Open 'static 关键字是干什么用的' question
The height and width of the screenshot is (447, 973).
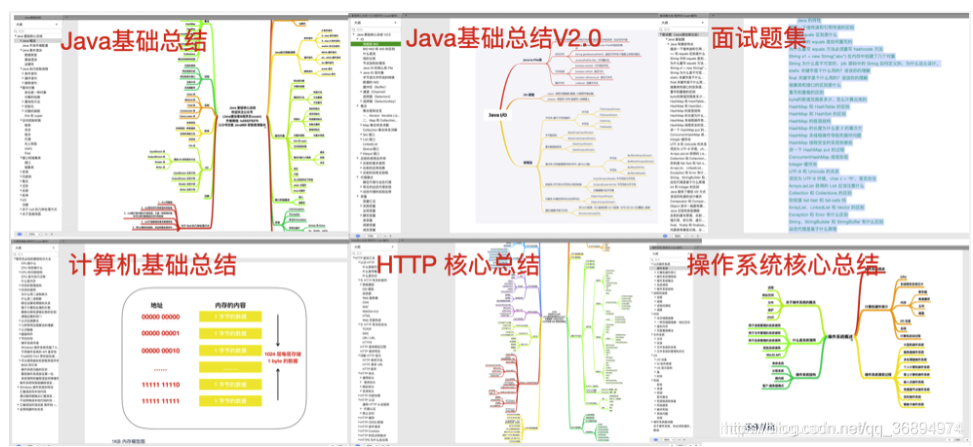pos(830,70)
